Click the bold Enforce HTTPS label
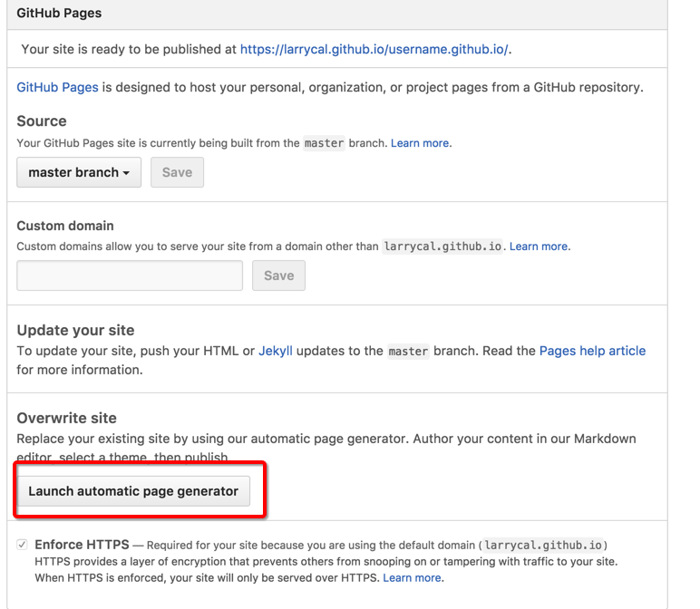The height and width of the screenshot is (609, 700). pyautogui.click(x=82, y=545)
